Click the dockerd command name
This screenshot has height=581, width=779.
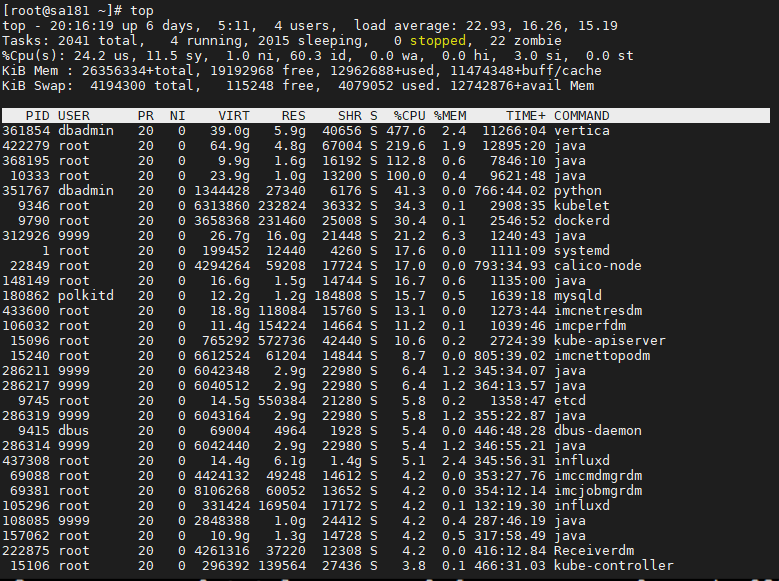pos(581,220)
